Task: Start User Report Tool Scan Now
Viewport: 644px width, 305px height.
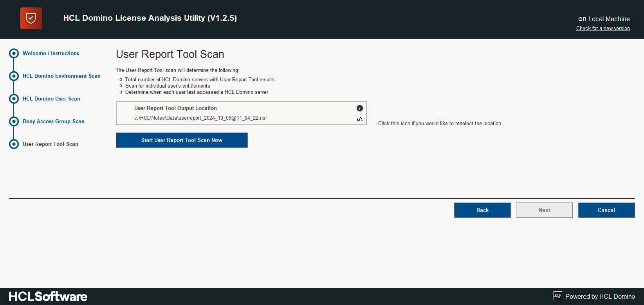Action: (x=182, y=140)
